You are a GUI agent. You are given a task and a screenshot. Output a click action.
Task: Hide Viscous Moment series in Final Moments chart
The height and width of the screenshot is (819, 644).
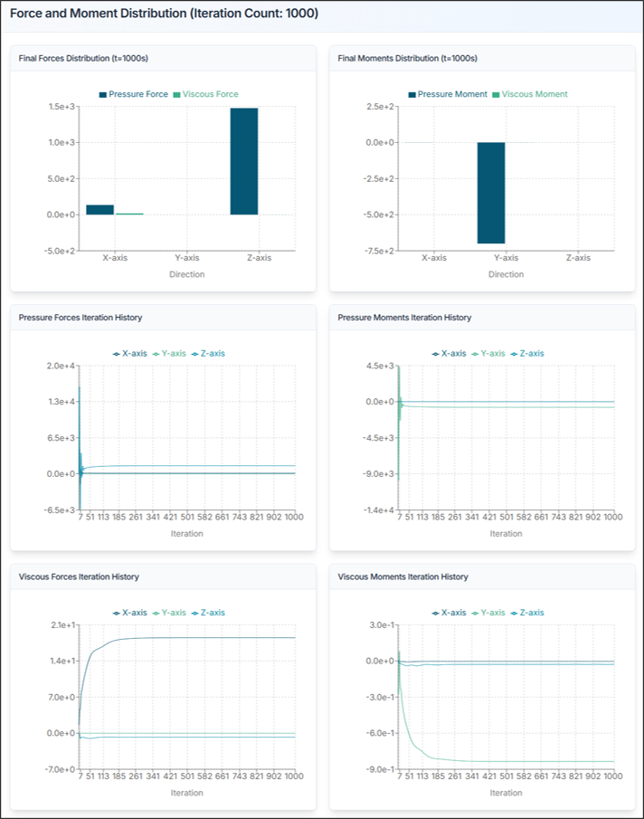pyautogui.click(x=534, y=94)
